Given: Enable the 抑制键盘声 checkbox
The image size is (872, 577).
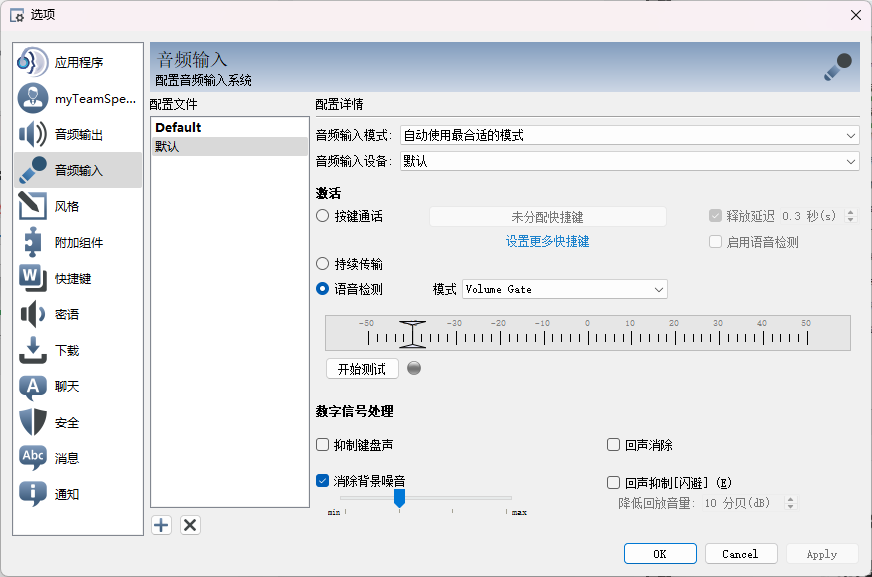Looking at the screenshot, I should pyautogui.click(x=323, y=445).
